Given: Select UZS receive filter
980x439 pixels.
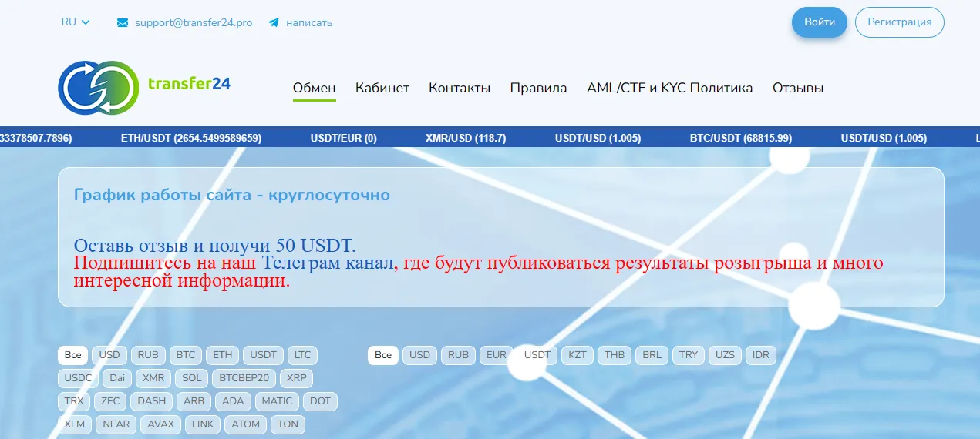Looking at the screenshot, I should (x=725, y=355).
